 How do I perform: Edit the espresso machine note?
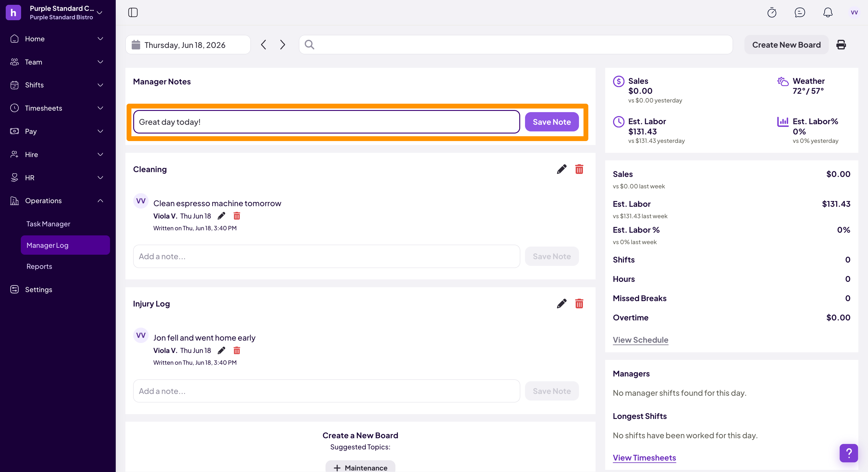(x=221, y=216)
